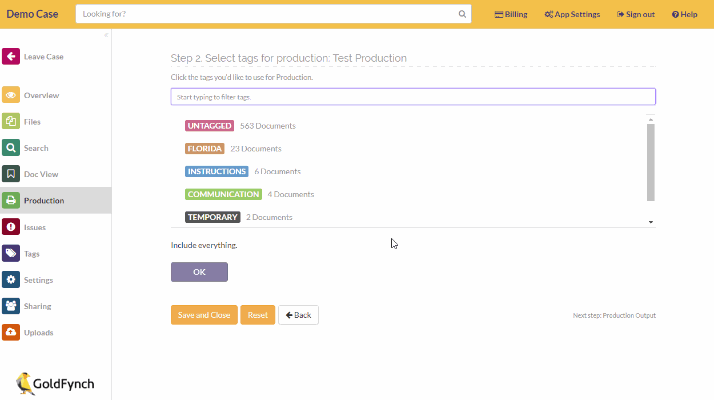Click 'Include everything.' text

(x=204, y=245)
